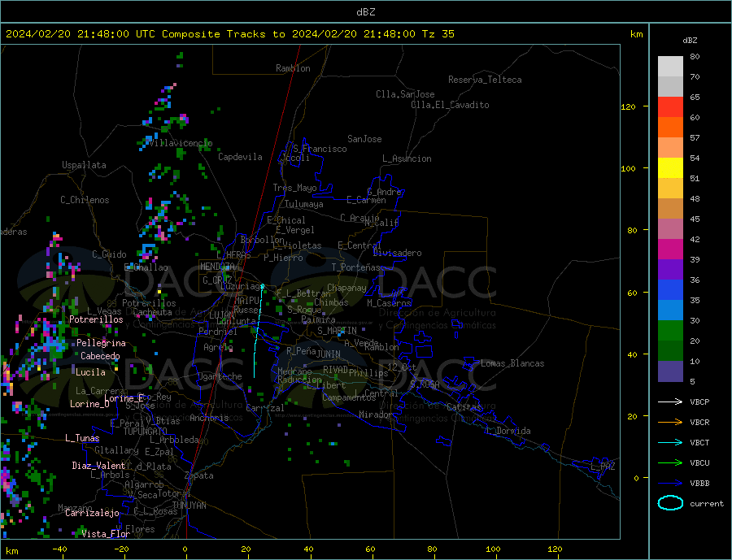
Task: Select the 20 dBZ green color swatch
Action: (670, 331)
